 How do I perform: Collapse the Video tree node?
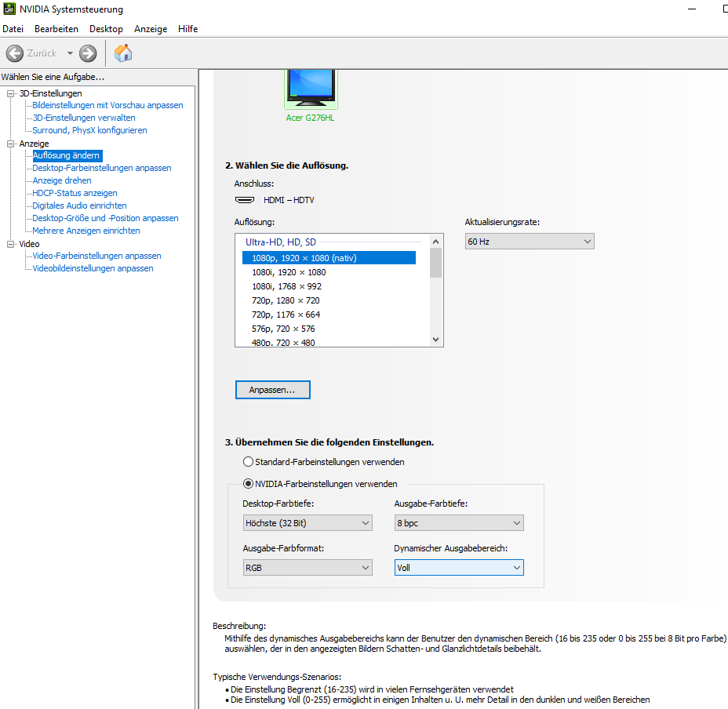pyautogui.click(x=11, y=244)
